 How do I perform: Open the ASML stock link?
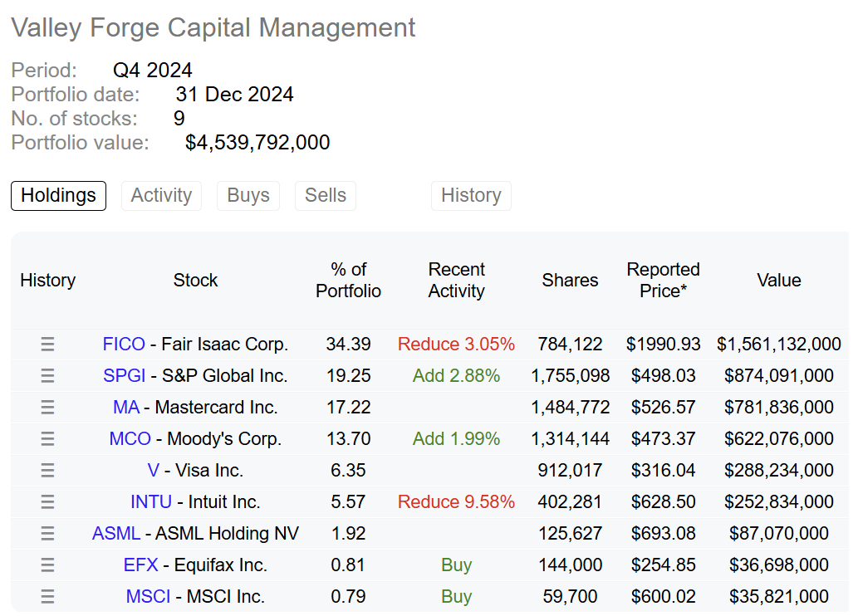tap(116, 533)
